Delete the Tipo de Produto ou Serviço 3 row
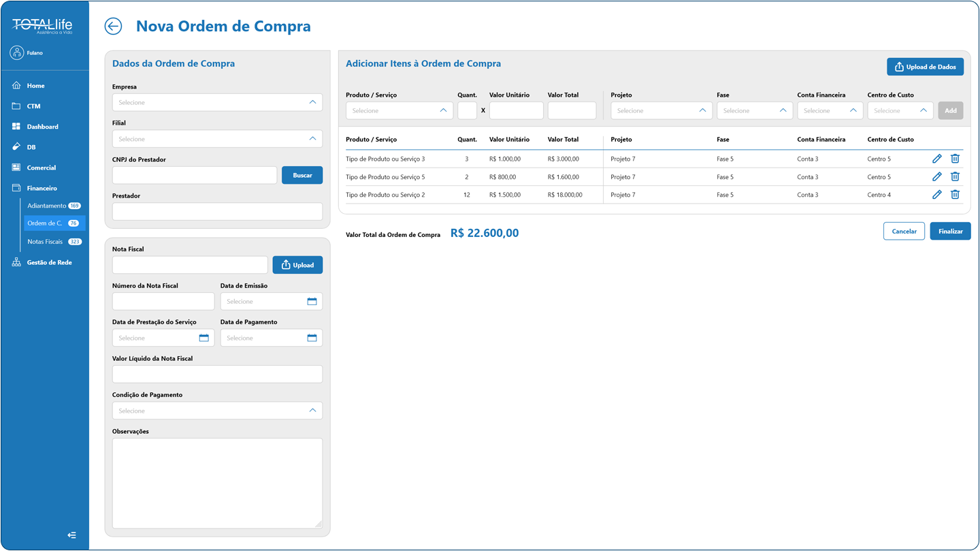 pyautogui.click(x=955, y=159)
